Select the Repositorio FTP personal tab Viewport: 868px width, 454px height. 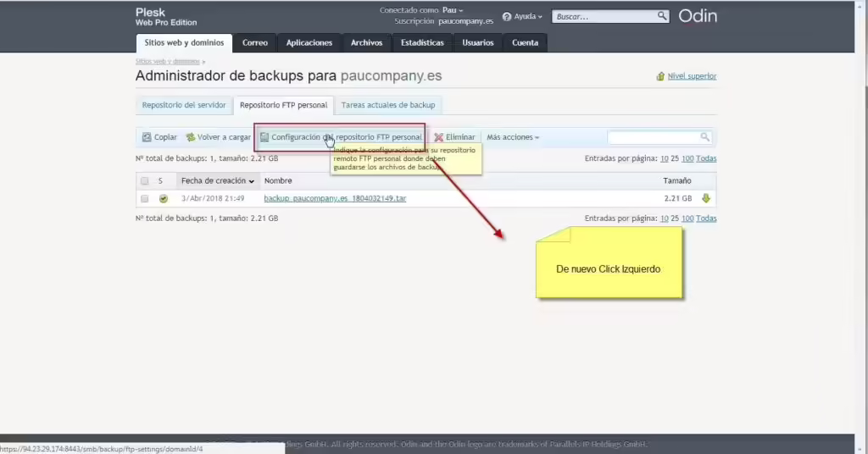(x=283, y=105)
